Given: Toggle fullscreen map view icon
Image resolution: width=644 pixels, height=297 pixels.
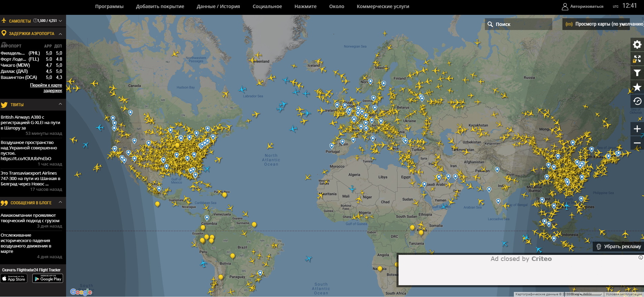Looking at the screenshot, I should click(637, 59).
